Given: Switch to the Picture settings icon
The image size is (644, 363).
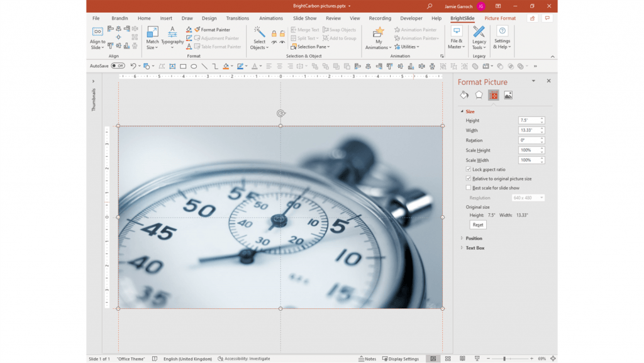Looking at the screenshot, I should pyautogui.click(x=508, y=94).
